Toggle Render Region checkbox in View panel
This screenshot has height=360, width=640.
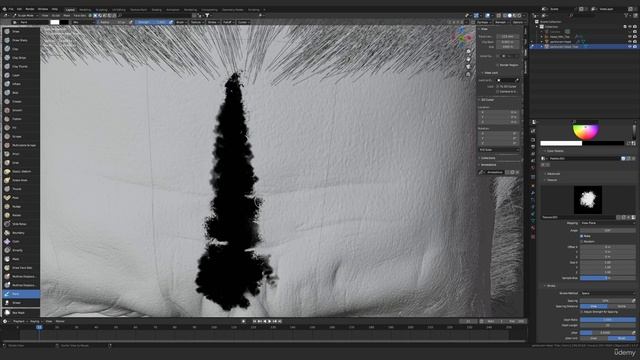pyautogui.click(x=497, y=65)
